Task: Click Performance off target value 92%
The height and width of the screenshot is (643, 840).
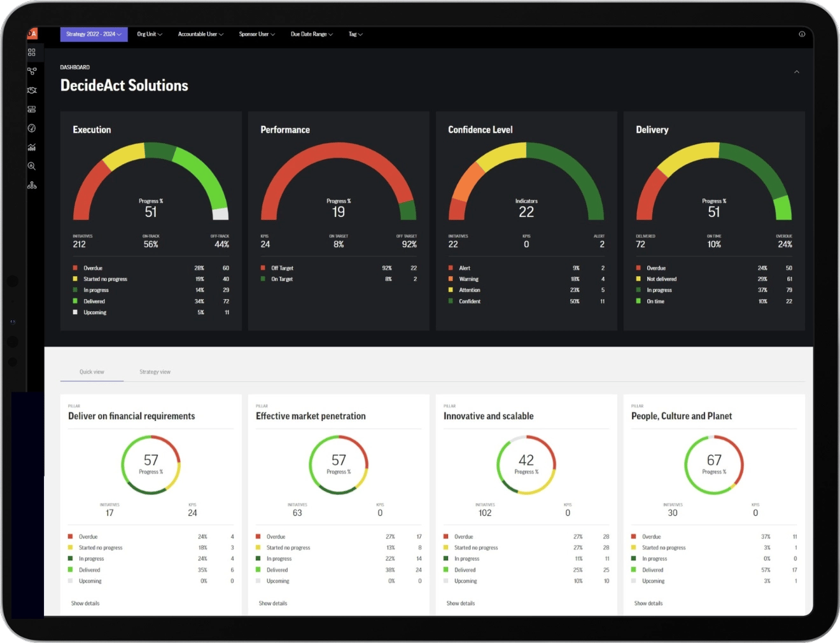Action: point(409,244)
